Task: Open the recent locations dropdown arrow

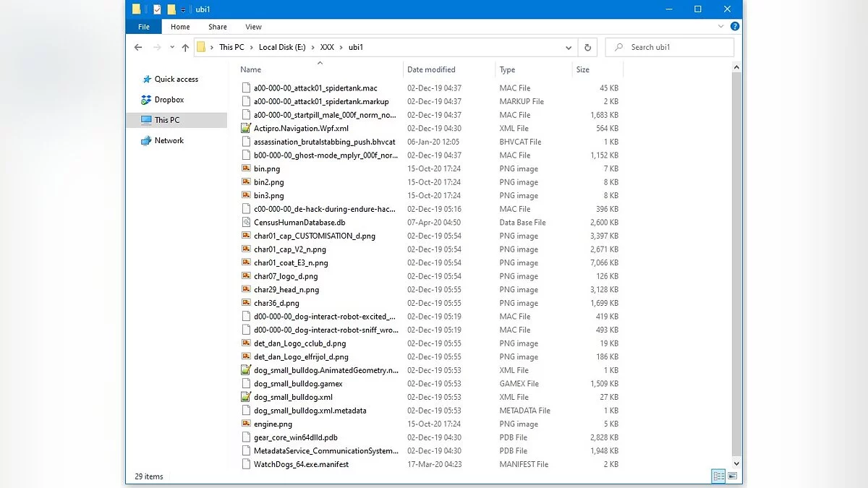Action: click(172, 48)
